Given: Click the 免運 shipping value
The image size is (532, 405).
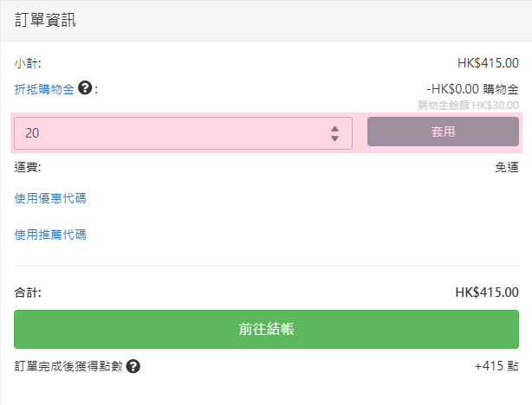Looking at the screenshot, I should coord(506,168).
